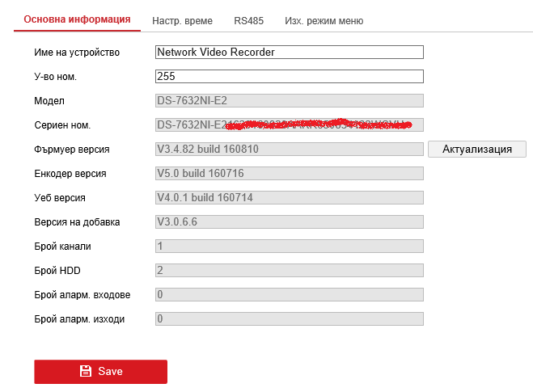Screen dimensions: 533x392
Task: Click the Брой HDD value field
Action: click(290, 271)
